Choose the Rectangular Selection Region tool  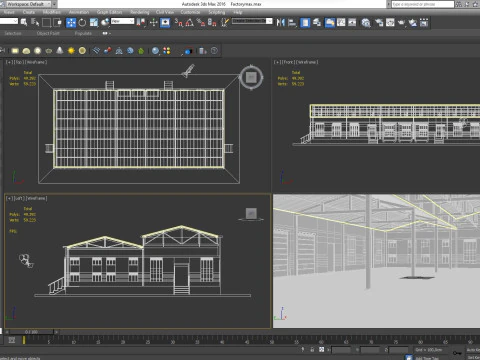(46, 22)
